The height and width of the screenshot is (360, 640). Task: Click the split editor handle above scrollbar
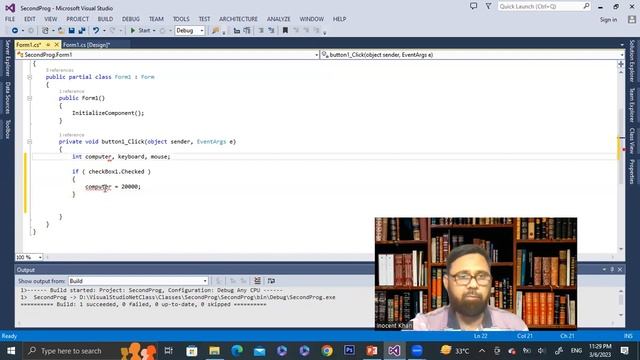[621, 64]
